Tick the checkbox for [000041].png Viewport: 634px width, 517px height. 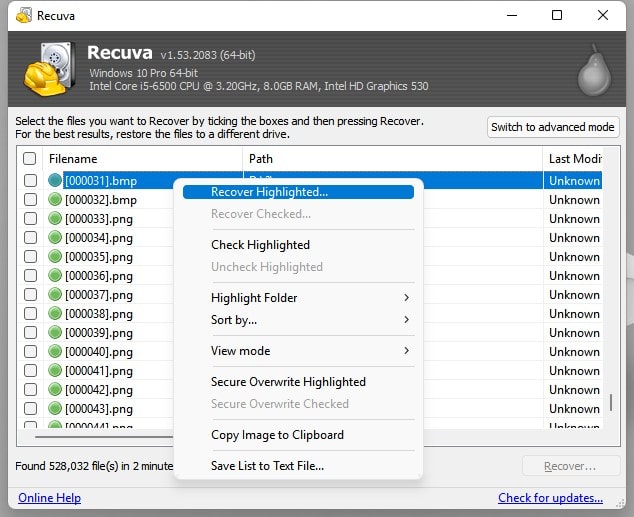tap(30, 370)
